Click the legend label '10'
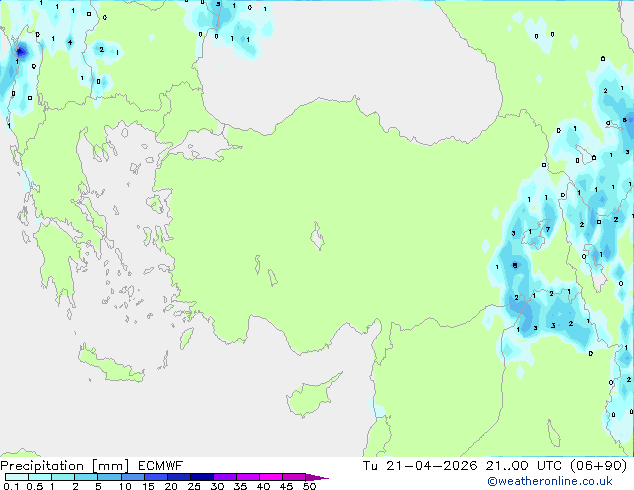The width and height of the screenshot is (634, 490). pyautogui.click(x=125, y=486)
